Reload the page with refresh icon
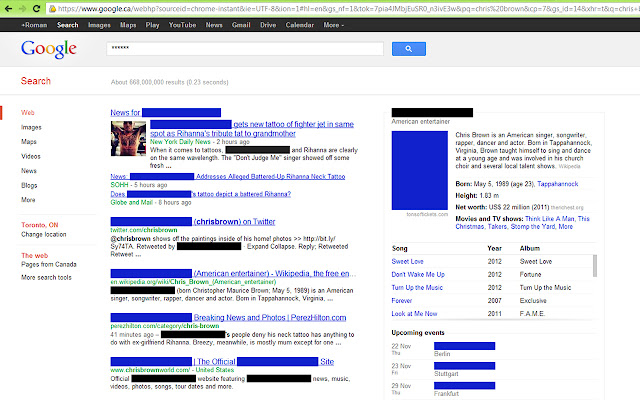Screen dimensions: 640x400 pos(36,8)
